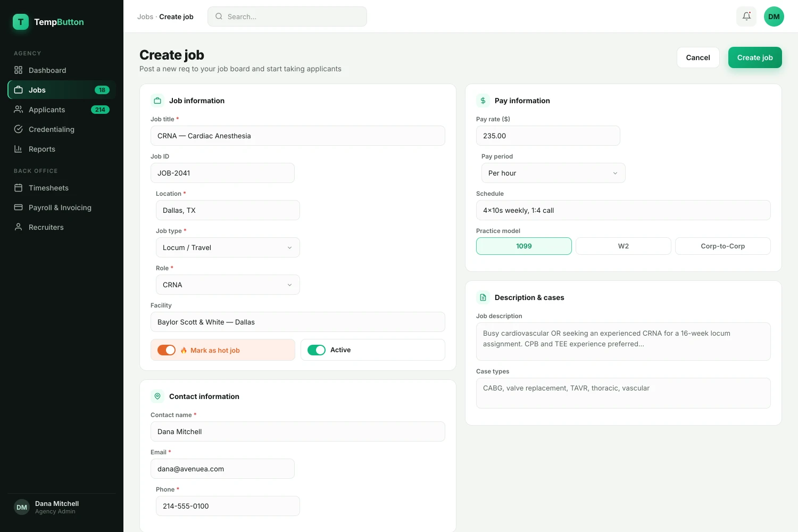Open Dana Mitchell profile in sidebar footer
Viewport: 798px width, 532px height.
point(62,507)
